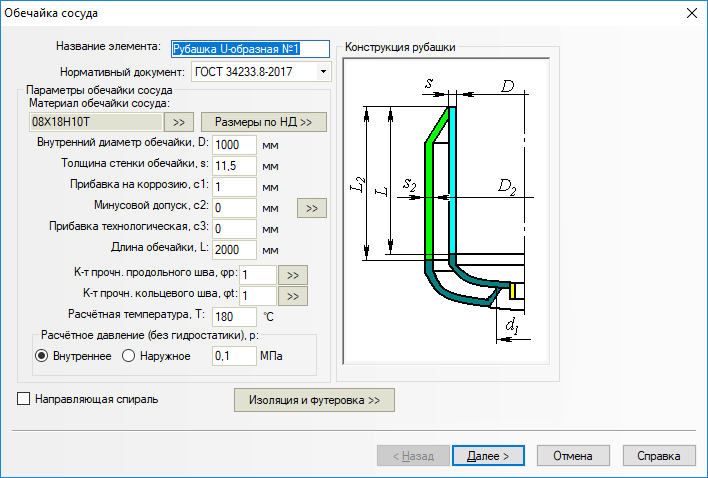Enable Направляющая спираль checkbox
The image size is (708, 478).
25,399
